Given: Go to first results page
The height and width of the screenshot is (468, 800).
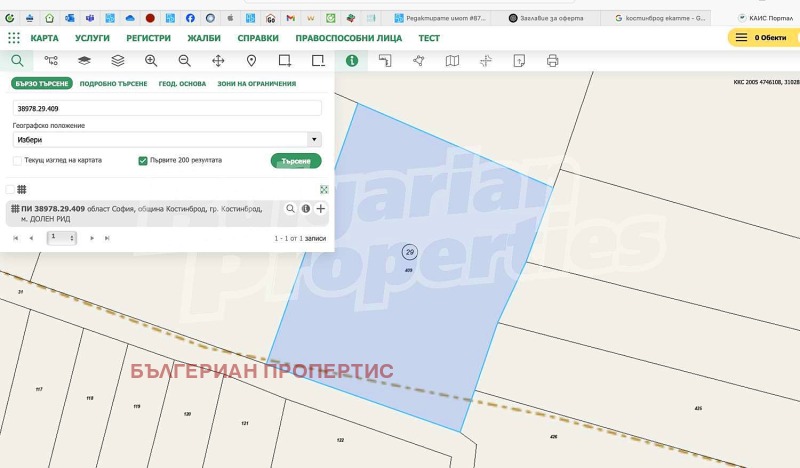Looking at the screenshot, I should tap(16, 238).
